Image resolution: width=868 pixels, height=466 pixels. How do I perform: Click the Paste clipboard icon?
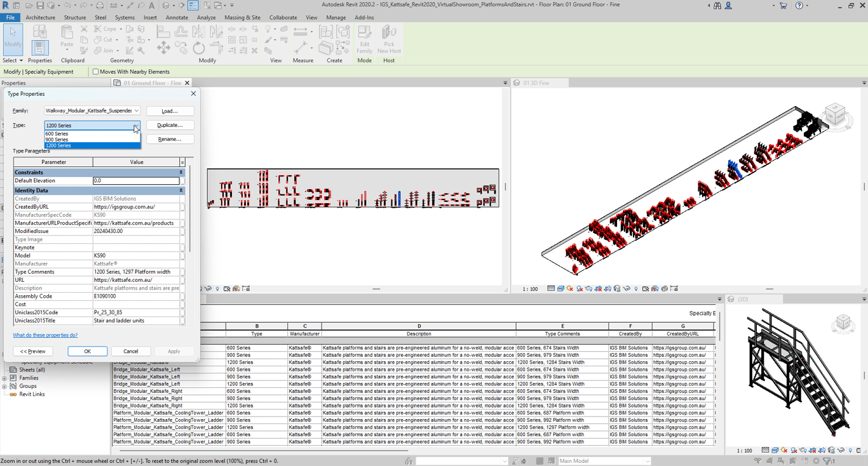(x=67, y=37)
